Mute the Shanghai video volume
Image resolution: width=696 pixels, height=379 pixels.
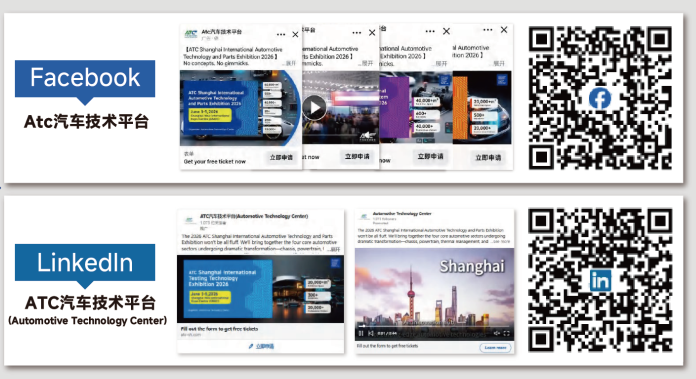coord(497,333)
